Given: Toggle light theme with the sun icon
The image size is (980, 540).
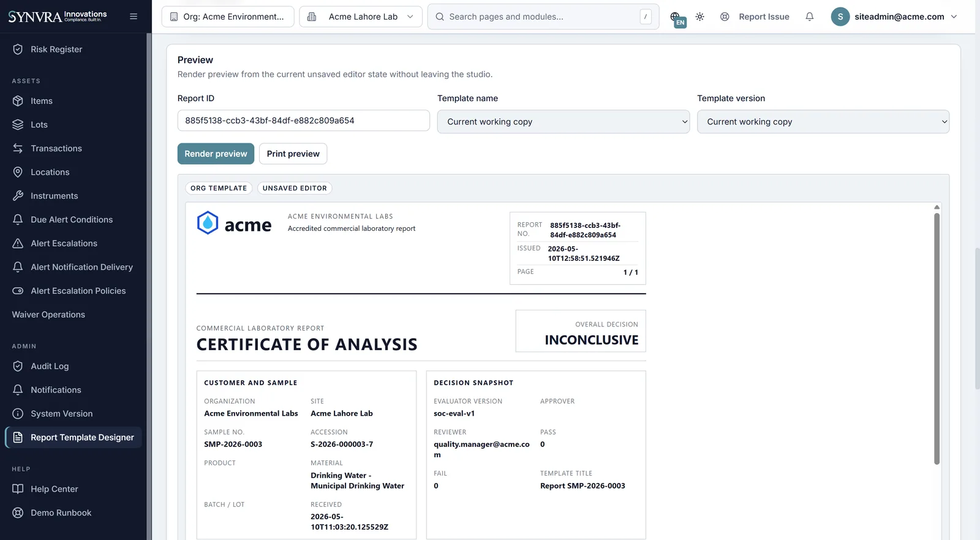Looking at the screenshot, I should pyautogui.click(x=699, y=17).
